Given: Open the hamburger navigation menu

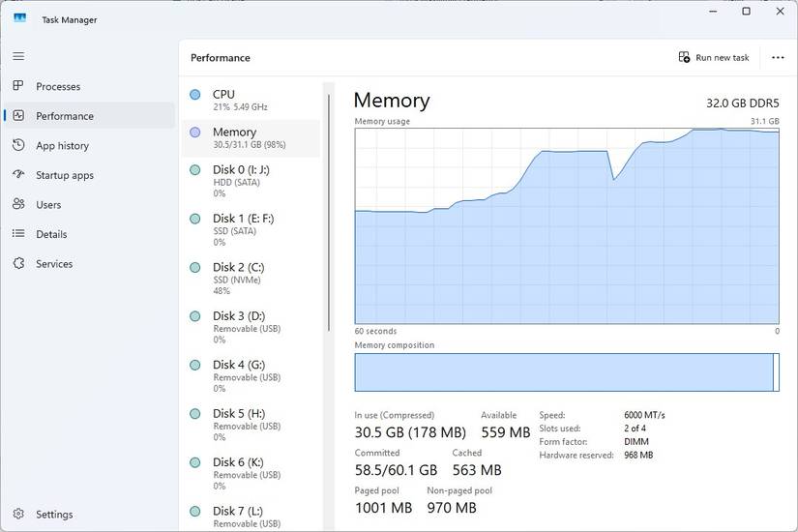Looking at the screenshot, I should pyautogui.click(x=18, y=56).
